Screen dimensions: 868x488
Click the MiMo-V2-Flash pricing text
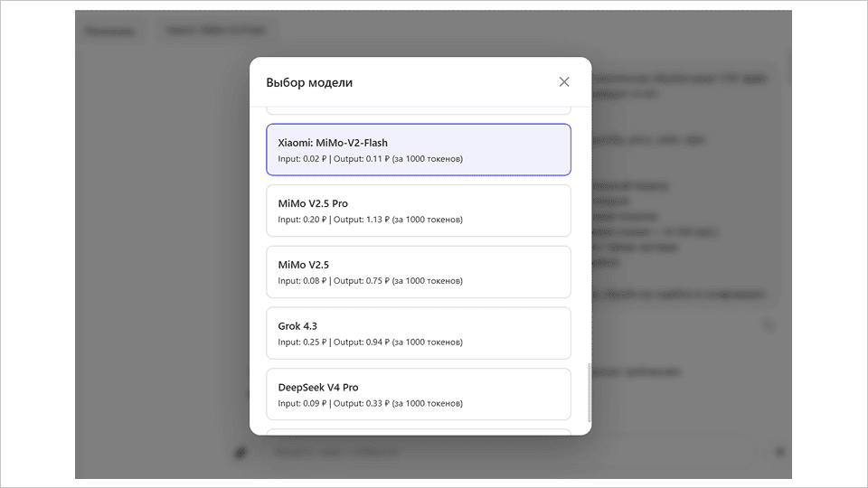[x=371, y=159]
